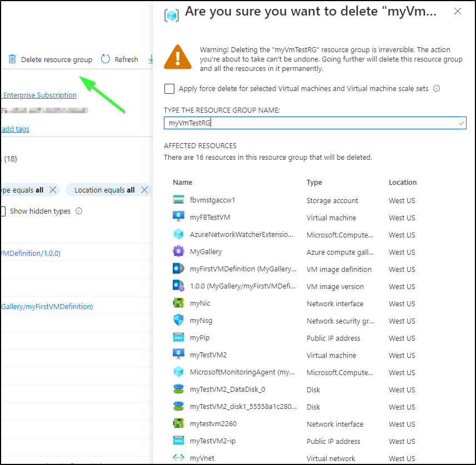
Task: Open the VMDefinition/1.0.0 resource link
Action: click(x=31, y=253)
